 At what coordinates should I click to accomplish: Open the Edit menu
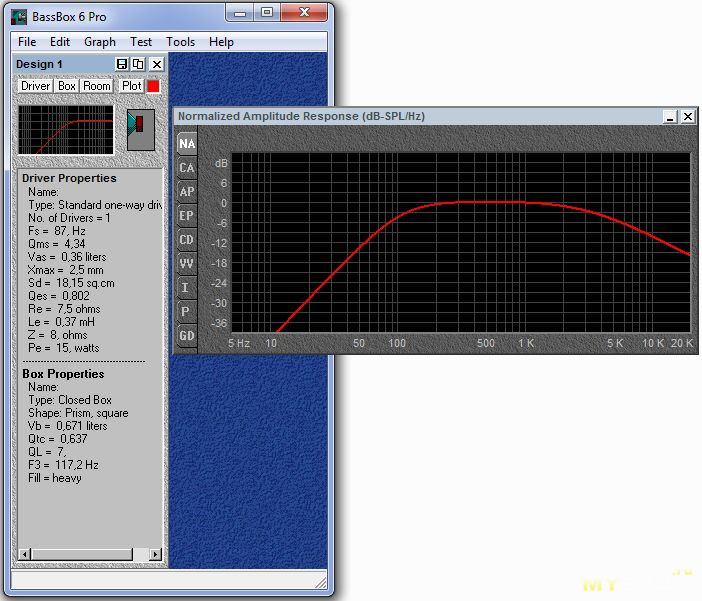60,42
